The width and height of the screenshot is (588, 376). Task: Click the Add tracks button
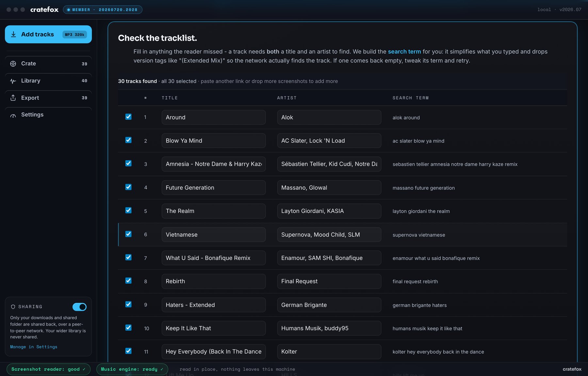[48, 34]
